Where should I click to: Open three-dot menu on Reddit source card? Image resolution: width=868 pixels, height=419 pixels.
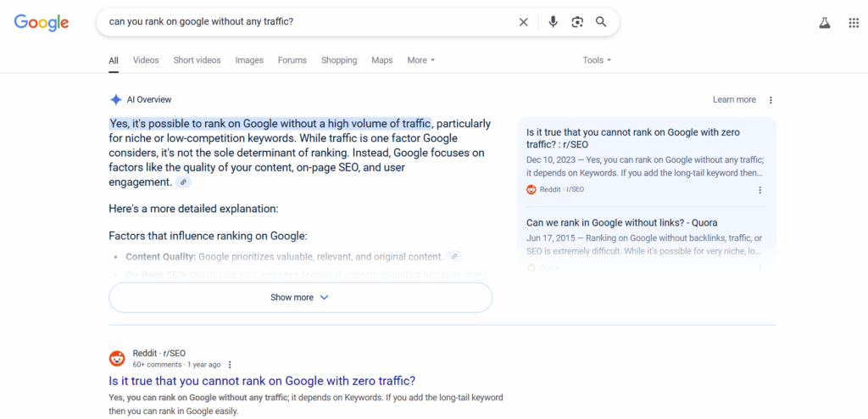click(759, 189)
